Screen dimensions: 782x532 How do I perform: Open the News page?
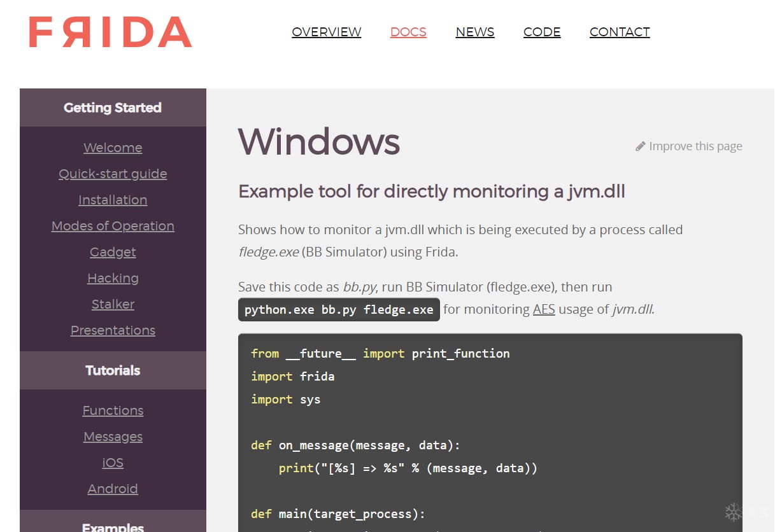point(475,32)
